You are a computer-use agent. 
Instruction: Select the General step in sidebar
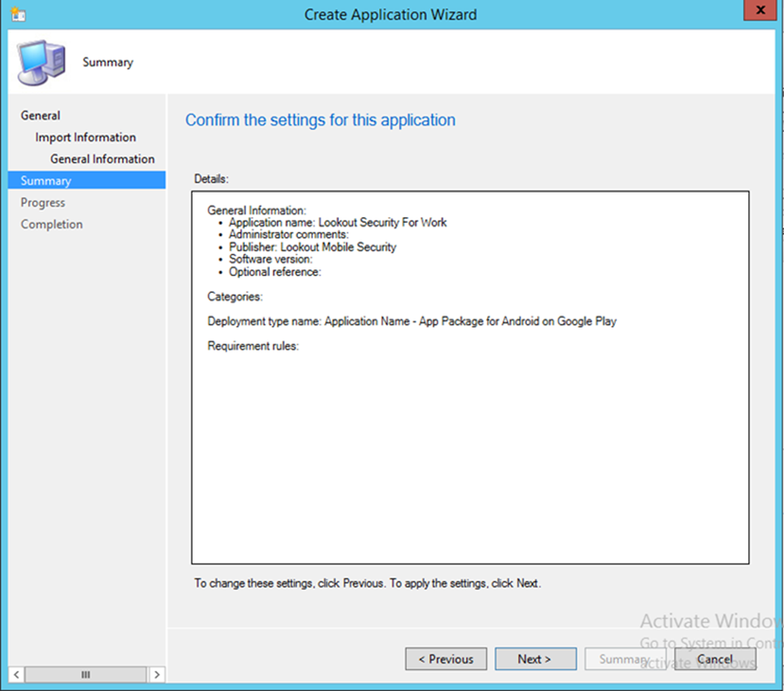coord(40,116)
